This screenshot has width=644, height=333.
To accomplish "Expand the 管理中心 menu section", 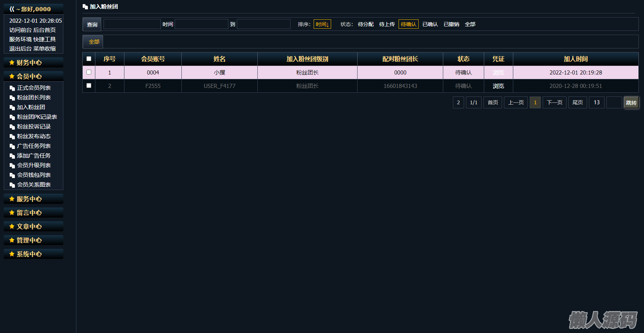I will click(x=29, y=240).
